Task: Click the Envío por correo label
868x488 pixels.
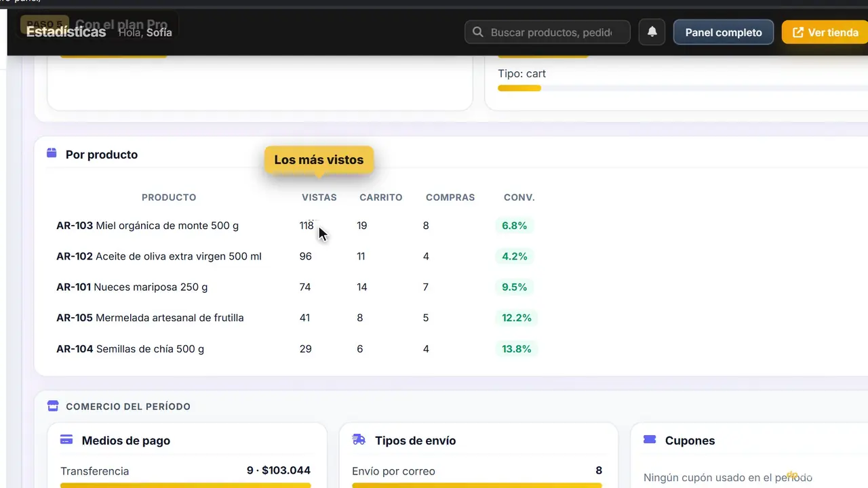Action: click(393, 471)
